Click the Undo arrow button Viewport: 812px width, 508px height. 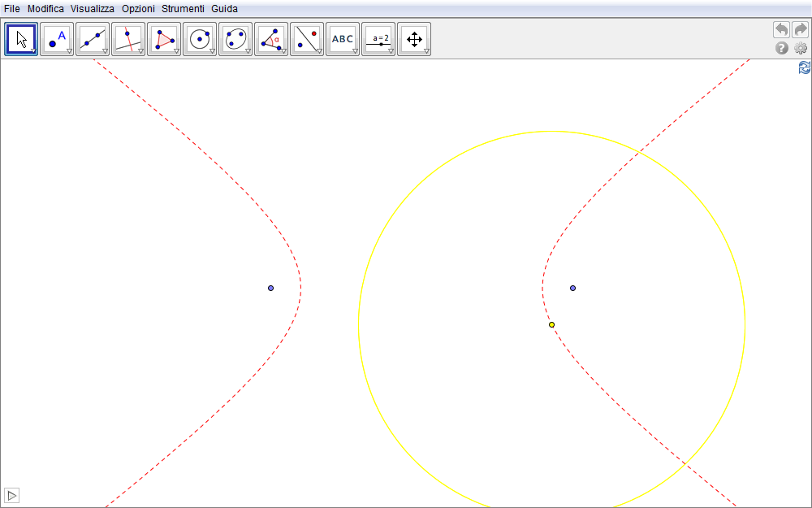[x=781, y=30]
